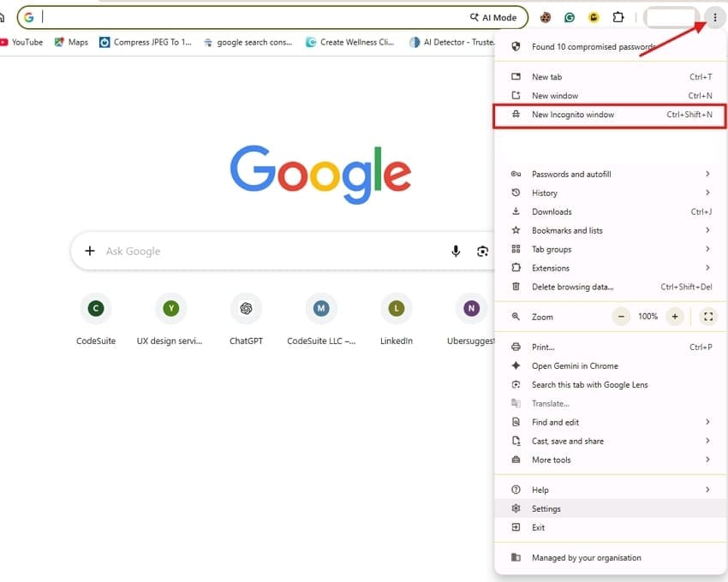Choose New Incognito window
The image size is (728, 582).
(x=610, y=115)
